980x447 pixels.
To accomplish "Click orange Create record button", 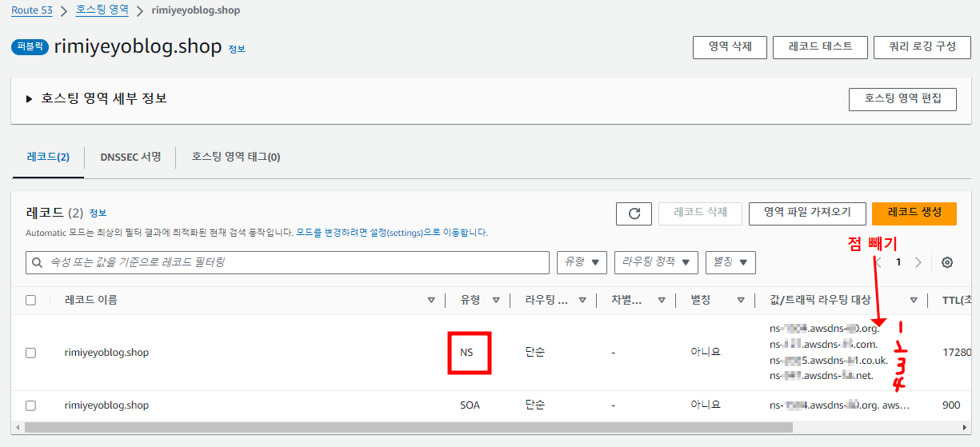I will 914,213.
